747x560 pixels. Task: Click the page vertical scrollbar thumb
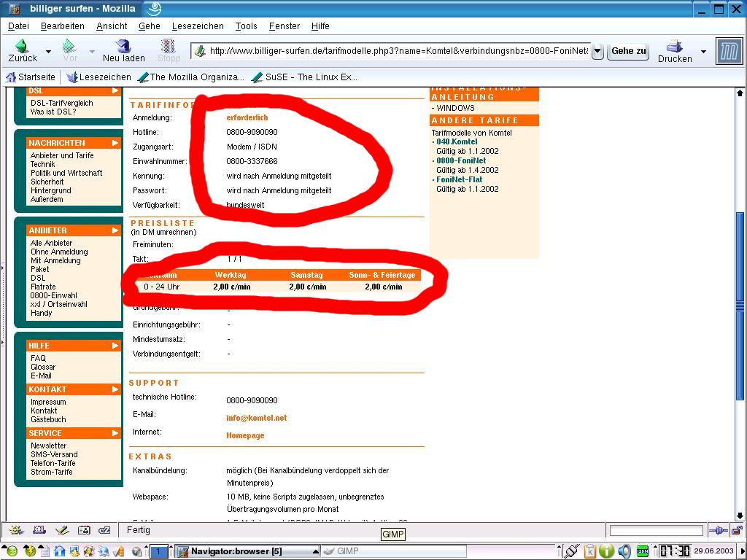pyautogui.click(x=740, y=306)
